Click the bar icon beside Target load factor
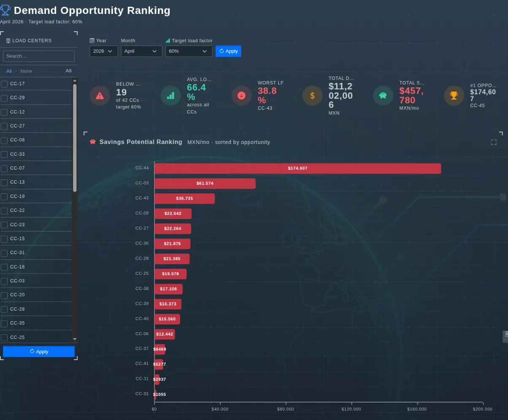This screenshot has width=508, height=420. [168, 41]
